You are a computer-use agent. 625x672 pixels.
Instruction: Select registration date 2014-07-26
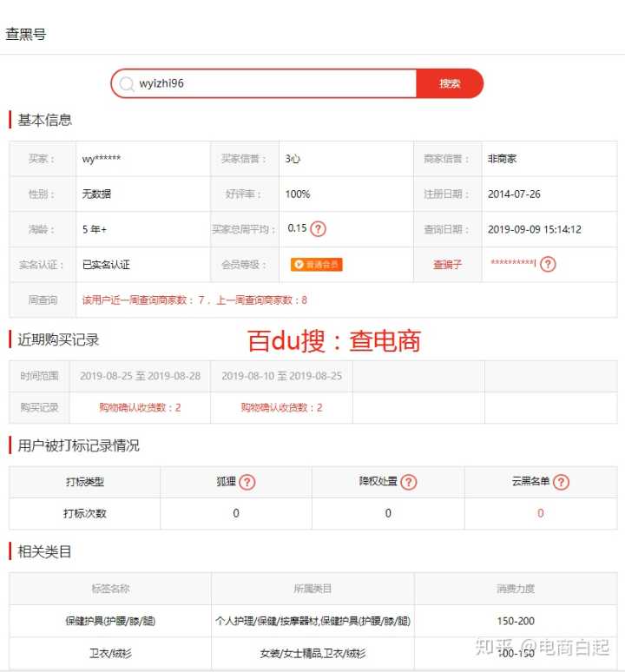point(514,194)
